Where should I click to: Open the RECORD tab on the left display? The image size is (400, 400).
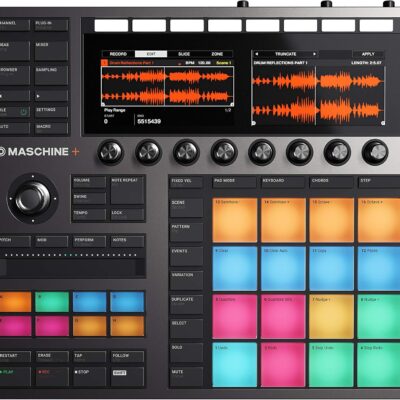118,54
